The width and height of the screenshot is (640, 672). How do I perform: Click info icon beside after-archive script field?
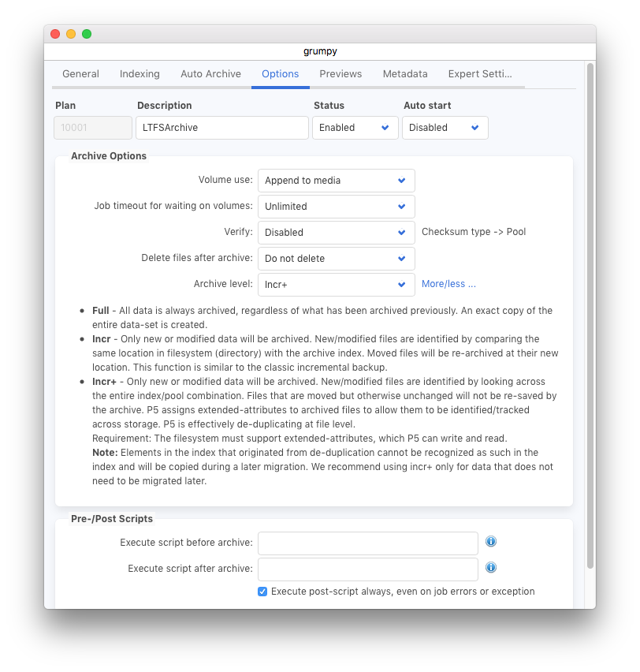490,568
